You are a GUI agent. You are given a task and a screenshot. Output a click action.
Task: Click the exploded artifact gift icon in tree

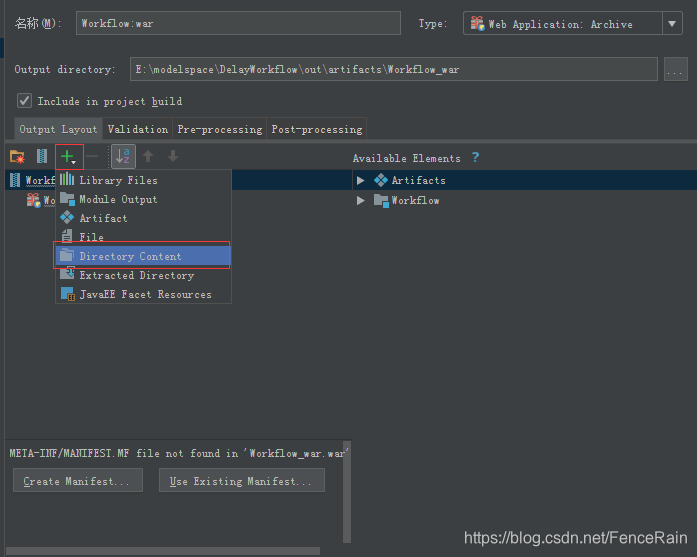tap(33, 200)
